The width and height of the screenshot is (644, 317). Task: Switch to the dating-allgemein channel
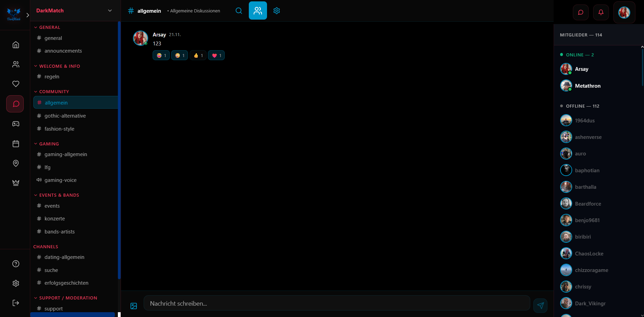point(64,257)
